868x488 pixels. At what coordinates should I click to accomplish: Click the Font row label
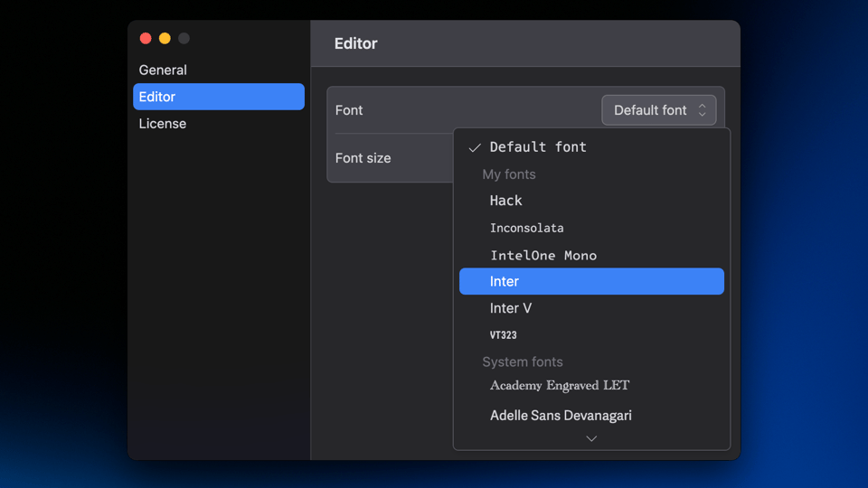(349, 110)
